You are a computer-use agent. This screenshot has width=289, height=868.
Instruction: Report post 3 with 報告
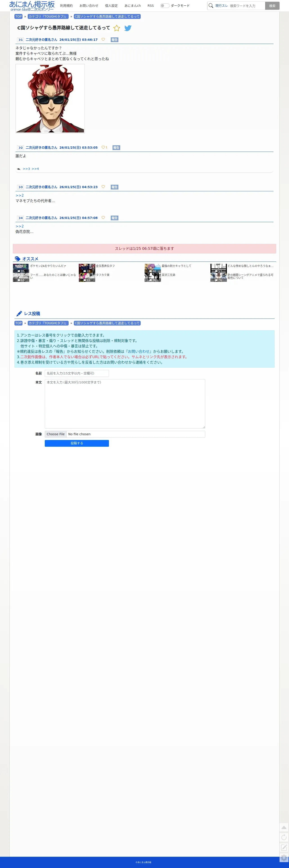115,187
